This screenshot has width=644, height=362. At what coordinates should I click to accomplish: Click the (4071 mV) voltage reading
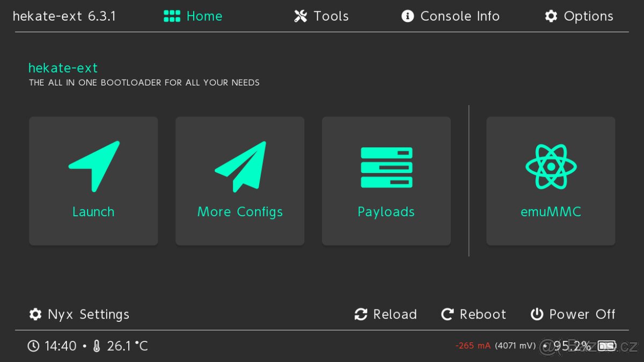click(x=515, y=346)
